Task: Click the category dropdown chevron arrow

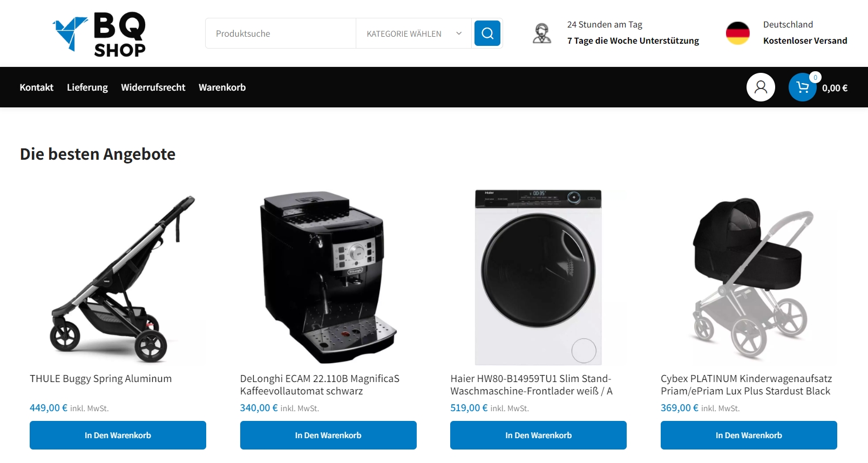Action: pos(459,33)
